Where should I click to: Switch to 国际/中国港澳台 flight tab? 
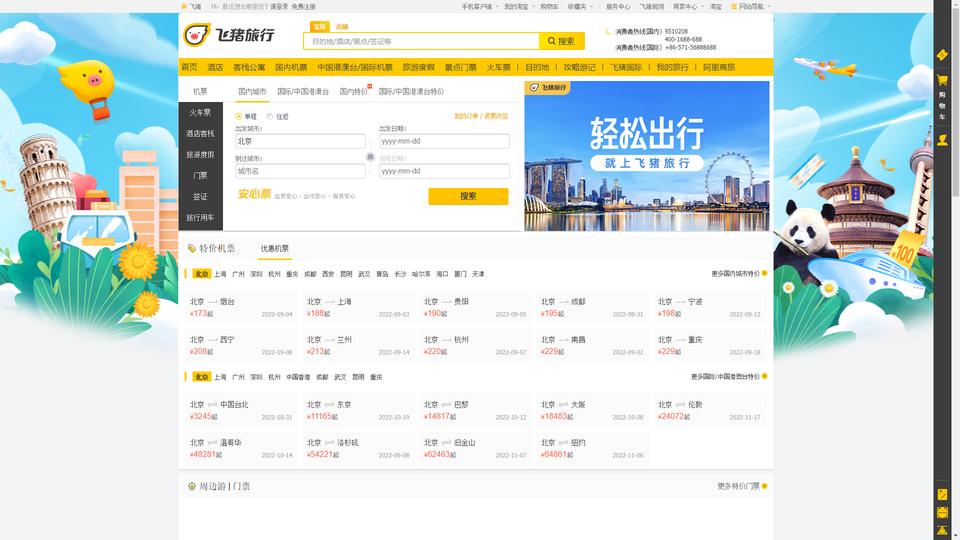click(x=303, y=91)
